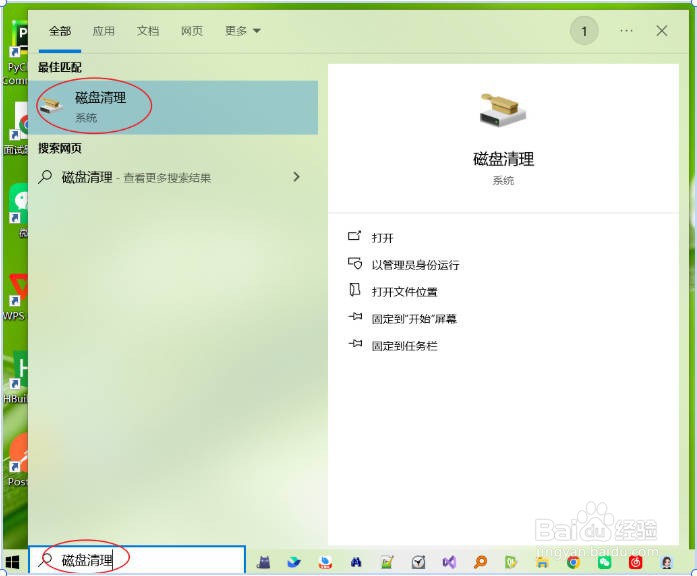The image size is (697, 576).
Task: Open the 磁盘清理 best match result
Action: click(x=173, y=107)
